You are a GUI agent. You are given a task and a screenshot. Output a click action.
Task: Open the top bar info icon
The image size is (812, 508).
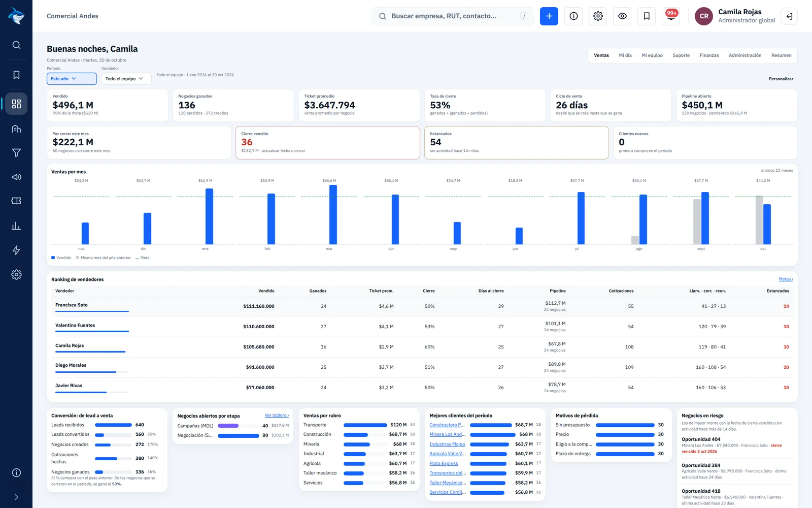click(x=573, y=16)
